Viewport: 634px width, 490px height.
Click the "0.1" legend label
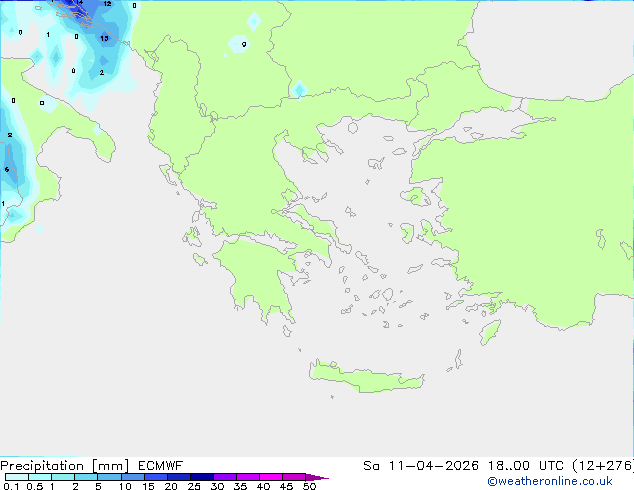click(11, 486)
